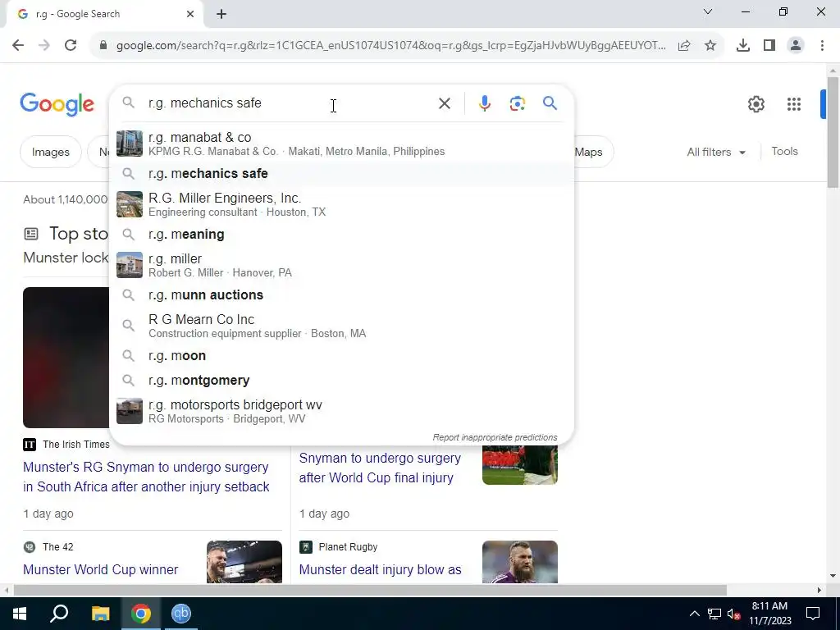Submit search with the blue magnifier

coord(550,103)
